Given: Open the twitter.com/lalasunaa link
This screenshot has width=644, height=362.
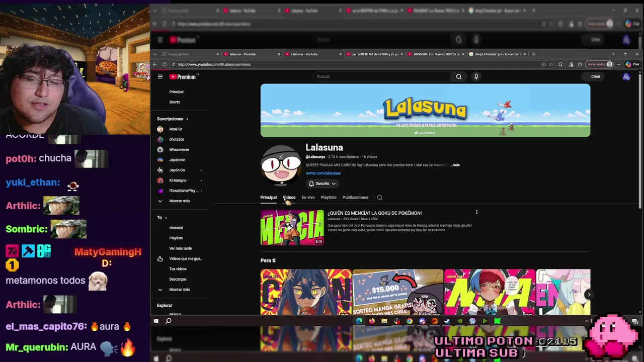Looking at the screenshot, I should point(323,173).
